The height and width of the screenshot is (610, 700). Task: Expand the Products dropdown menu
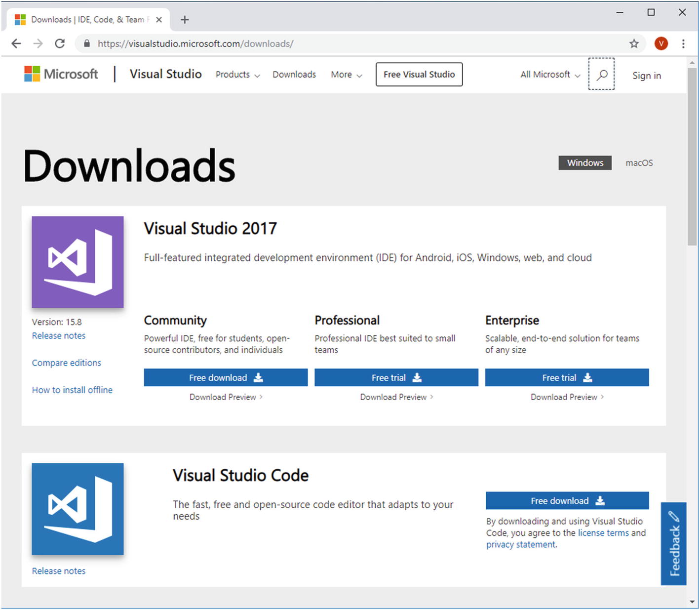point(237,75)
